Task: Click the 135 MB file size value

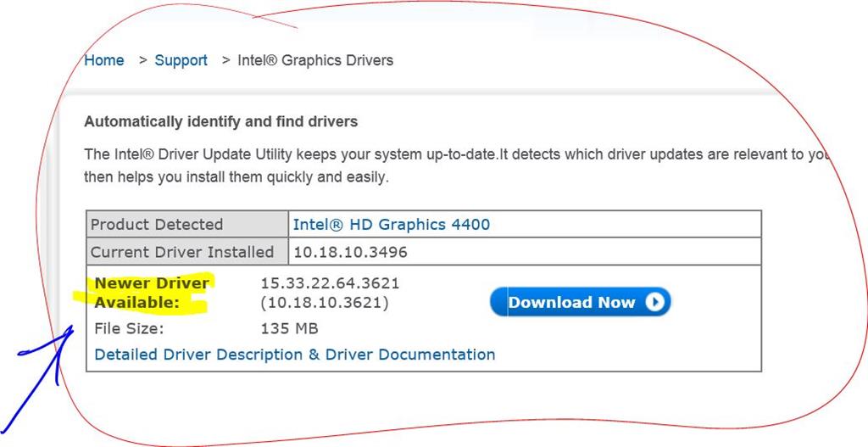Action: point(290,329)
